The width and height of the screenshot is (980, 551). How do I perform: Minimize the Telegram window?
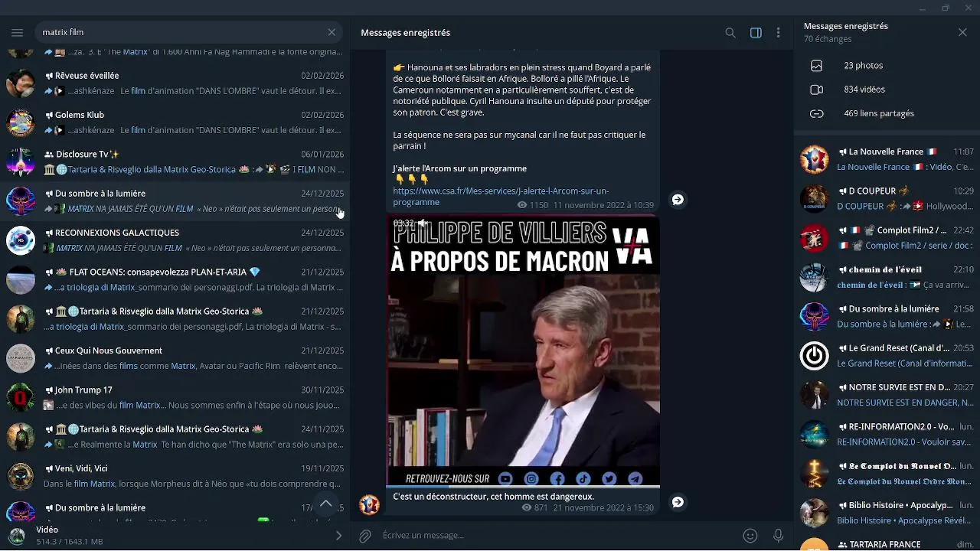click(x=923, y=8)
